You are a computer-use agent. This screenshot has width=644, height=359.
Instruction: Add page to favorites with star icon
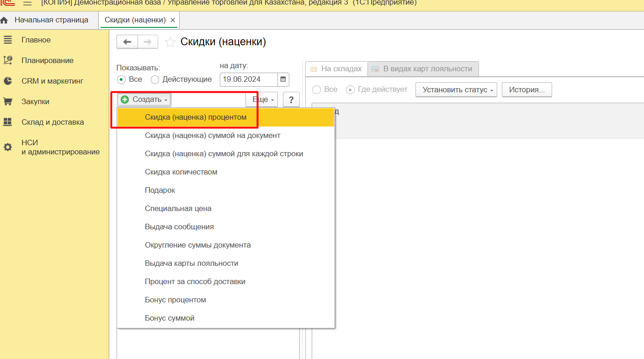point(170,42)
